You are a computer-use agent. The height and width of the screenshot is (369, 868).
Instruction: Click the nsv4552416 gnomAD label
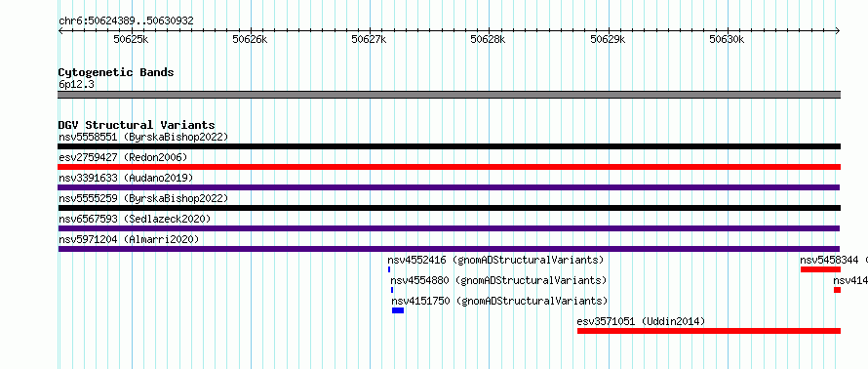click(495, 260)
